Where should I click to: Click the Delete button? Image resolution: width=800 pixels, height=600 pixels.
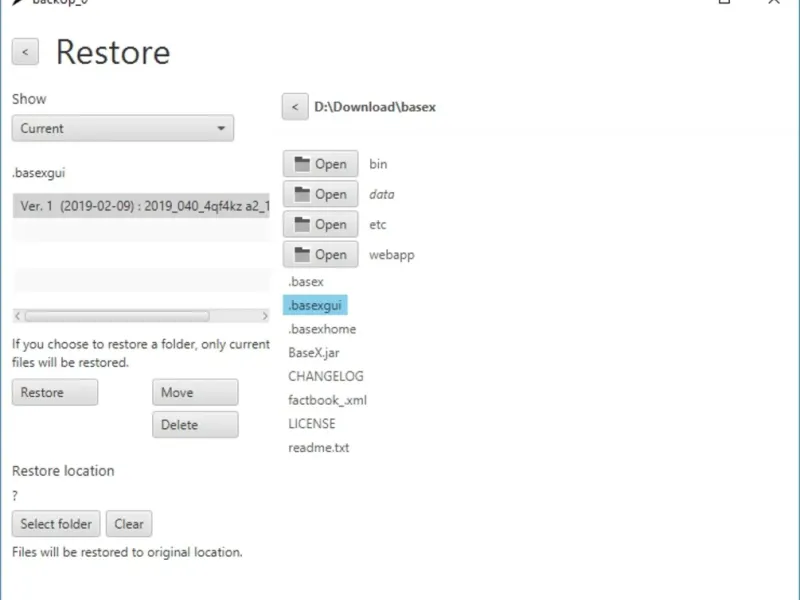coord(195,424)
